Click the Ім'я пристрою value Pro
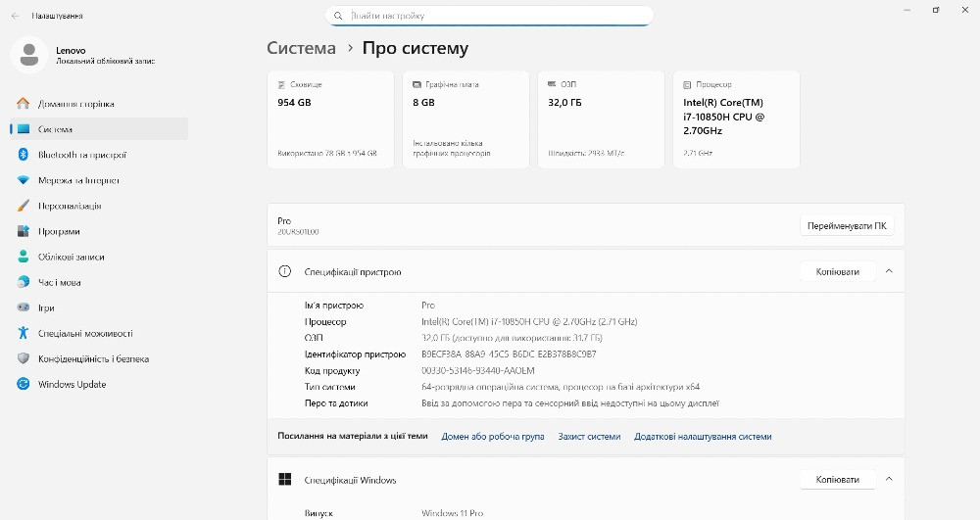Image resolution: width=980 pixels, height=520 pixels. click(428, 306)
